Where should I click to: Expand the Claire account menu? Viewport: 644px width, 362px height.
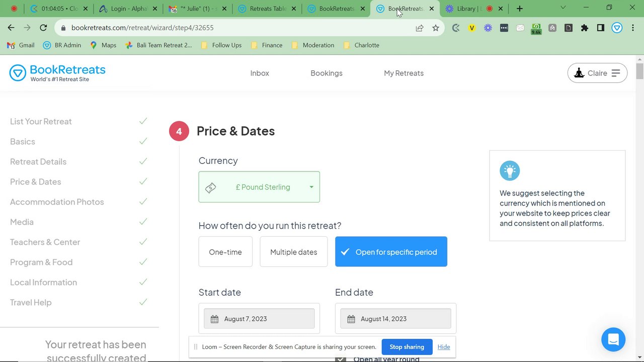pos(597,73)
